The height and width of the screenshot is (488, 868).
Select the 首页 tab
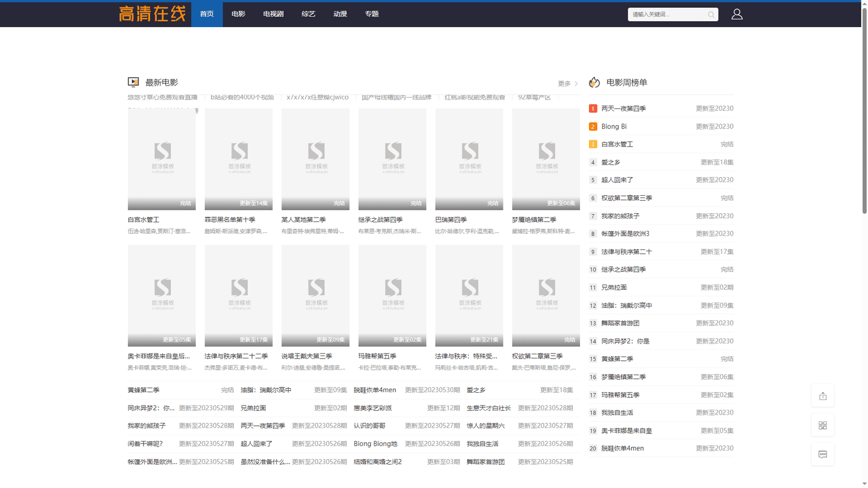pyautogui.click(x=207, y=14)
